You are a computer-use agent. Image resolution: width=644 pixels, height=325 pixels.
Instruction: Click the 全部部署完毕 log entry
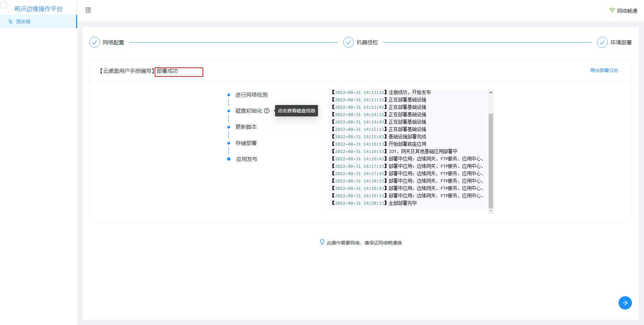click(402, 203)
